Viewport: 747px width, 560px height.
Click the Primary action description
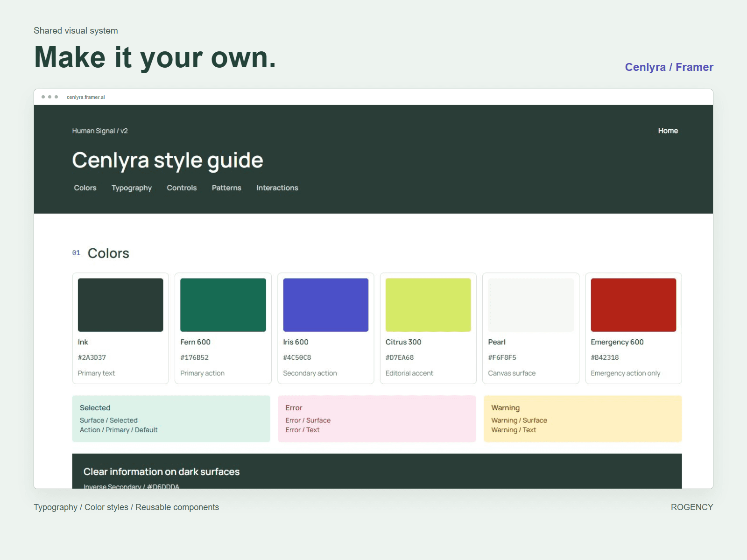click(203, 373)
